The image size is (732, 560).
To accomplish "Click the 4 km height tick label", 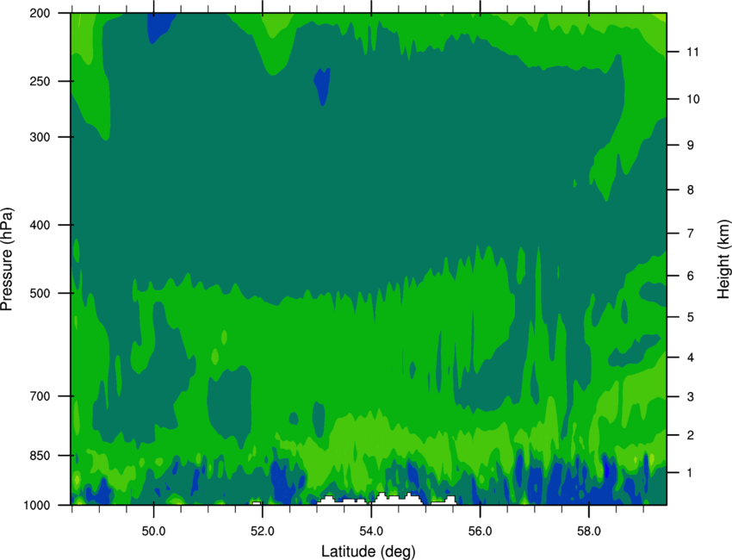I will click(x=690, y=358).
